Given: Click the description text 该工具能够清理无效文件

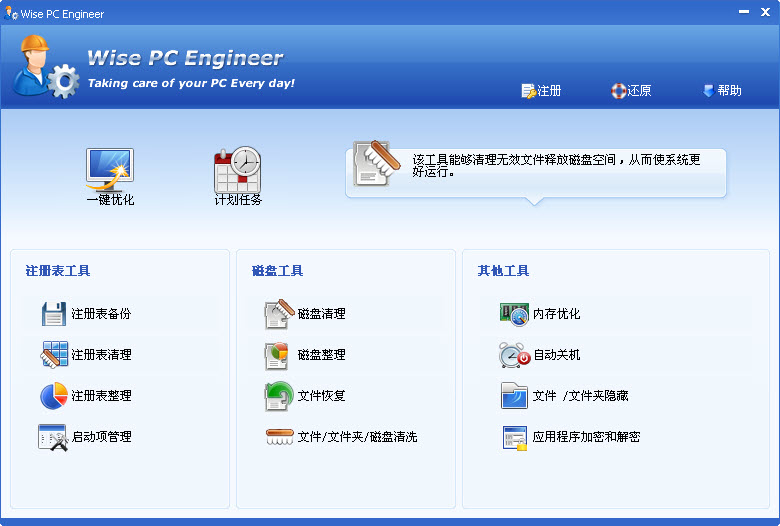Looking at the screenshot, I should coord(556,166).
